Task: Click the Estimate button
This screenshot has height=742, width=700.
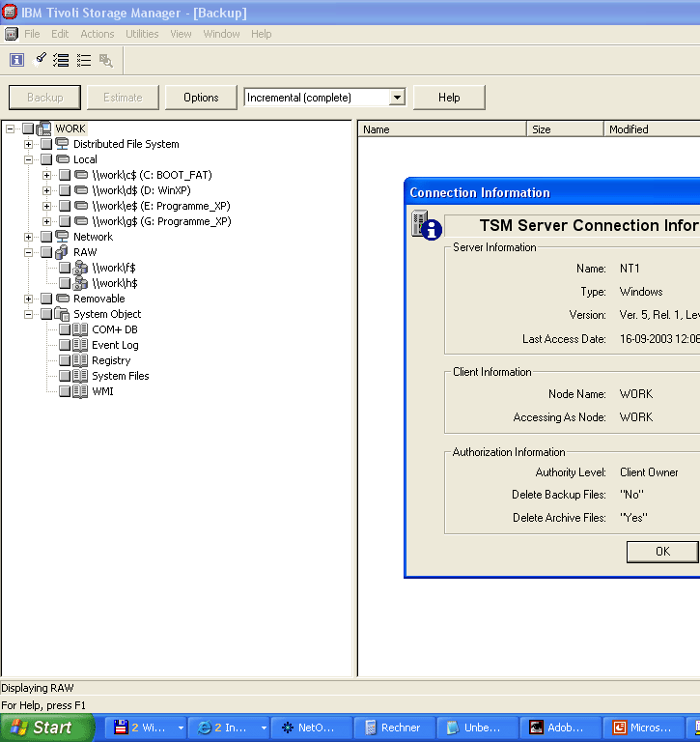Action: (x=123, y=98)
